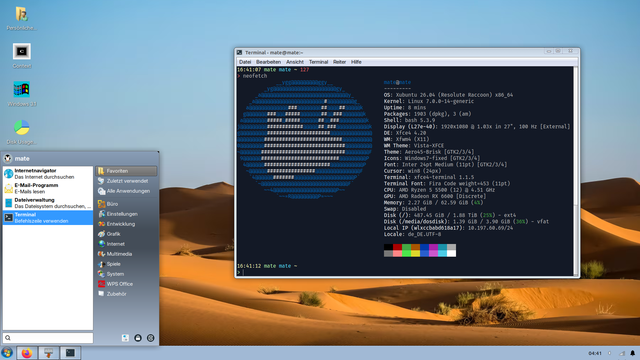The width and height of the screenshot is (640, 360).
Task: Click the small tray indicator beside the clock
Action: click(x=609, y=353)
